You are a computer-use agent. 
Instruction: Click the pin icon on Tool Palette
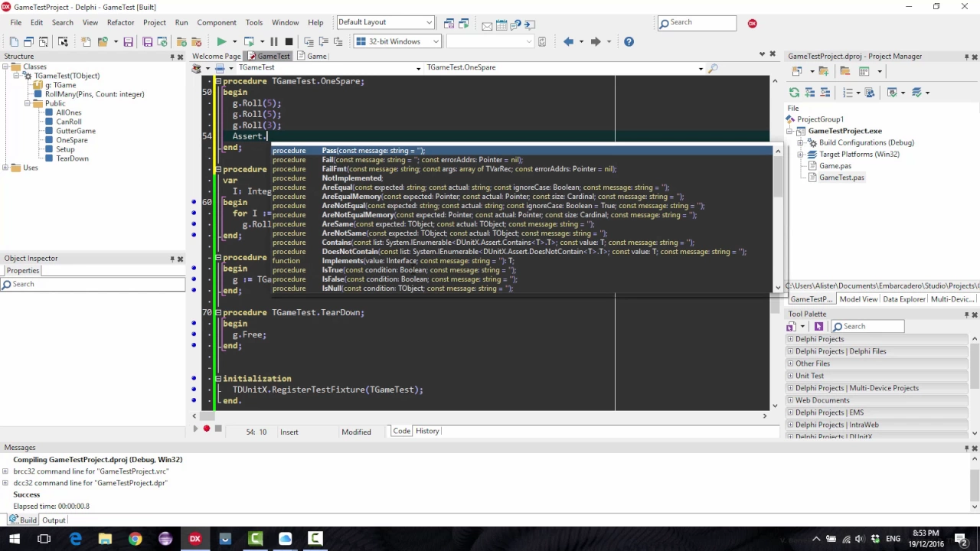[966, 315]
